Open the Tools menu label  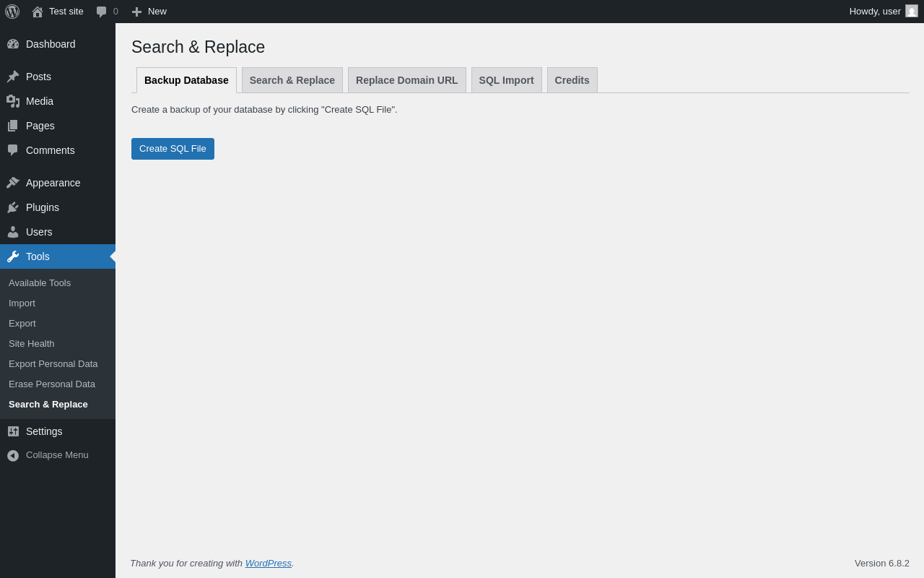point(38,256)
